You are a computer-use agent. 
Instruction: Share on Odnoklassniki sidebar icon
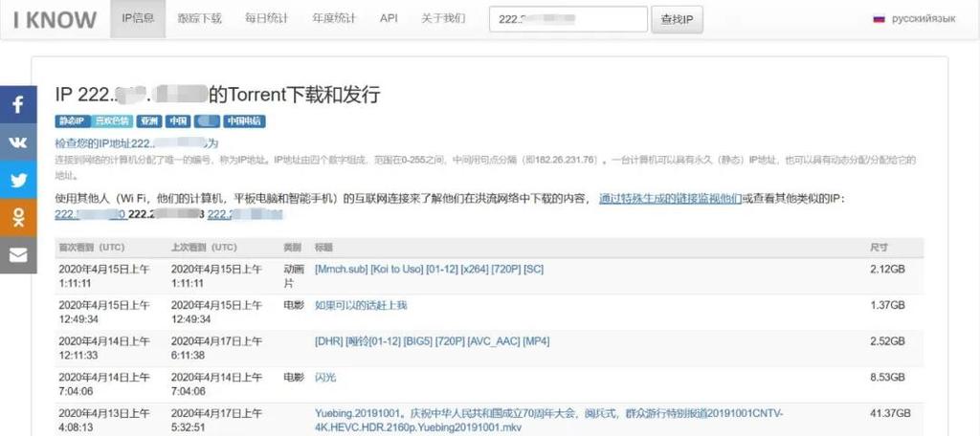18,217
